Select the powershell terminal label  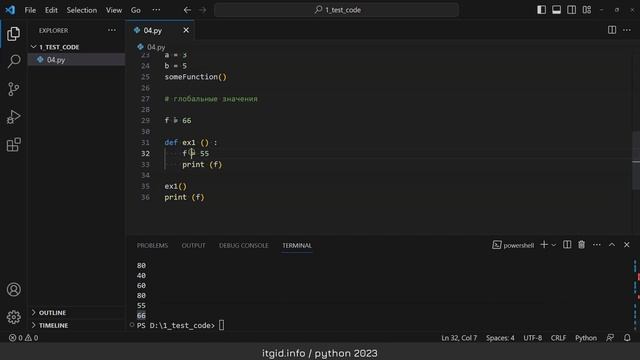click(513, 245)
